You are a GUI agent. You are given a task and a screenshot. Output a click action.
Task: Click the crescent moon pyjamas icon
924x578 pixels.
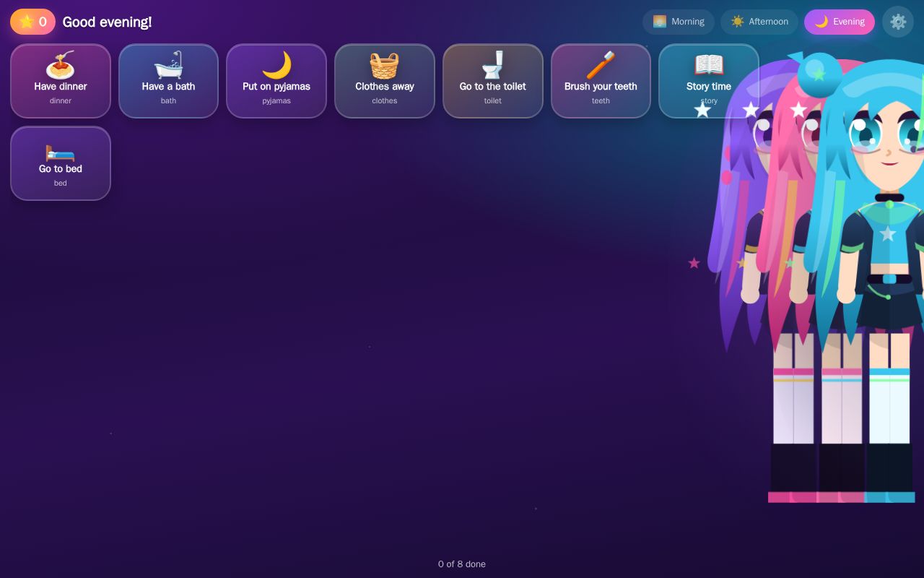coord(276,65)
